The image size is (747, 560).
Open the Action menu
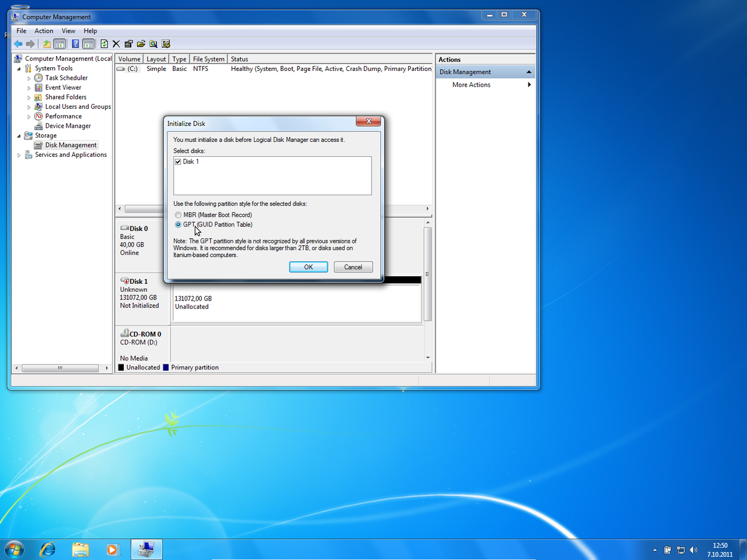44,31
